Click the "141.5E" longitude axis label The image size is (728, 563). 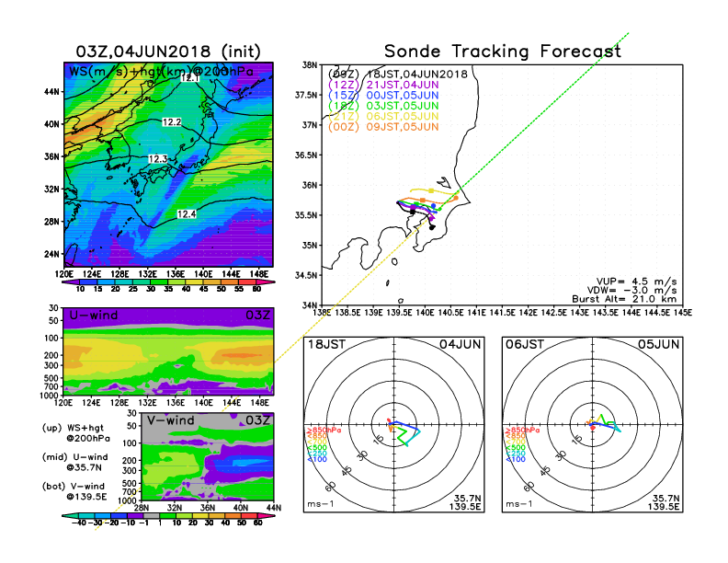(503, 313)
